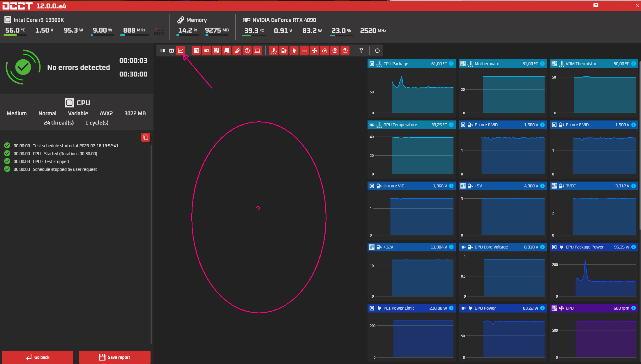The height and width of the screenshot is (364, 641).
Task: Open the sensor filter funnel
Action: tap(361, 51)
